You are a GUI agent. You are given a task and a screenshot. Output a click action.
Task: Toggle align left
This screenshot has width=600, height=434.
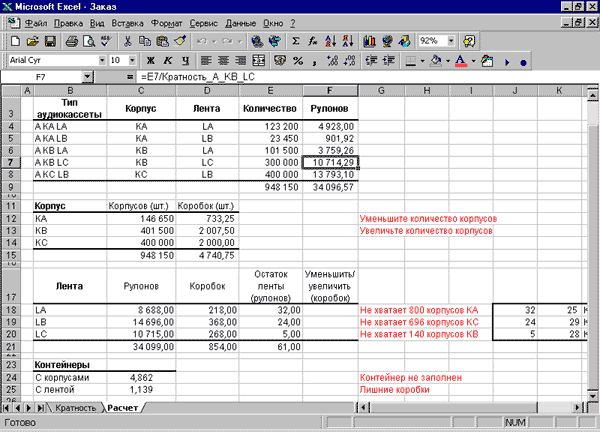[206, 60]
